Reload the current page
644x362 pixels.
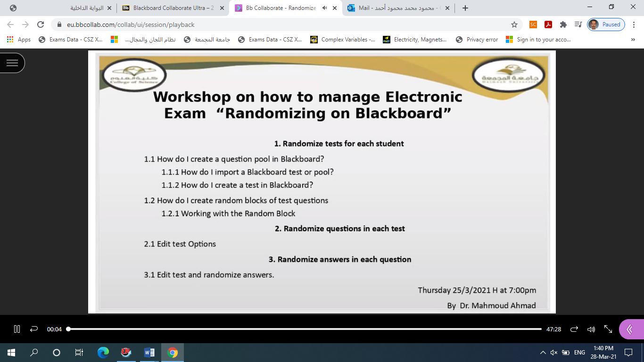pos(41,25)
